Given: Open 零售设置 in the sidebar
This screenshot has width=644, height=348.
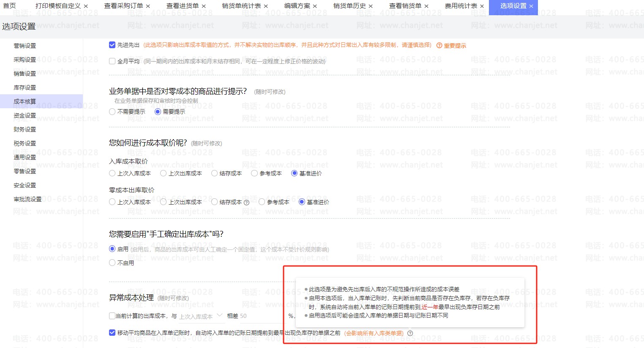Looking at the screenshot, I should [x=25, y=171].
